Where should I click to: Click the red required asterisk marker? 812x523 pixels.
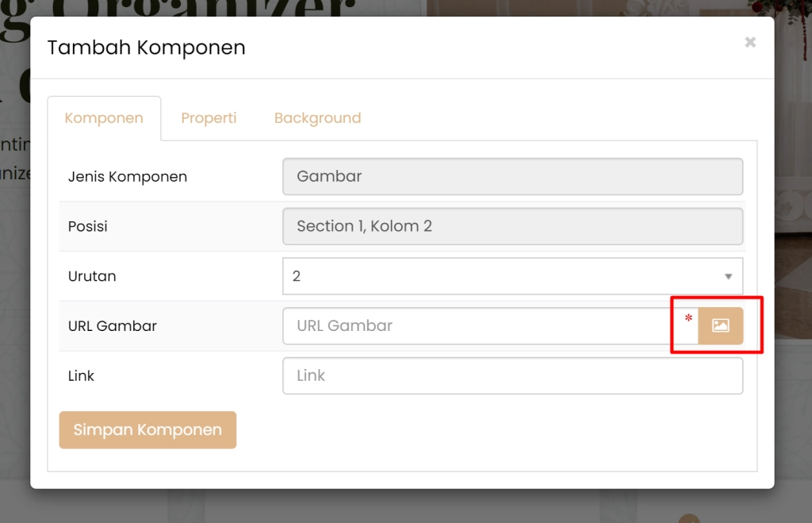click(x=688, y=319)
